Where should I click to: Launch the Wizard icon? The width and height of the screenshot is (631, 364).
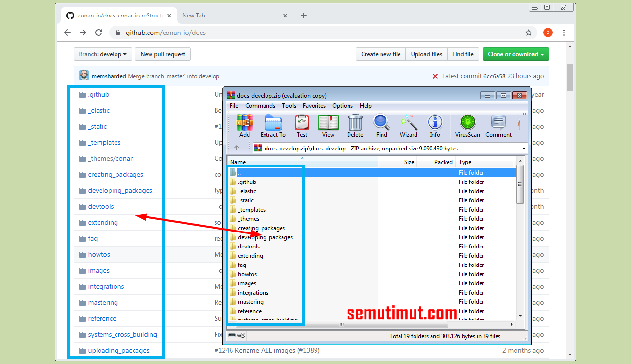click(408, 126)
